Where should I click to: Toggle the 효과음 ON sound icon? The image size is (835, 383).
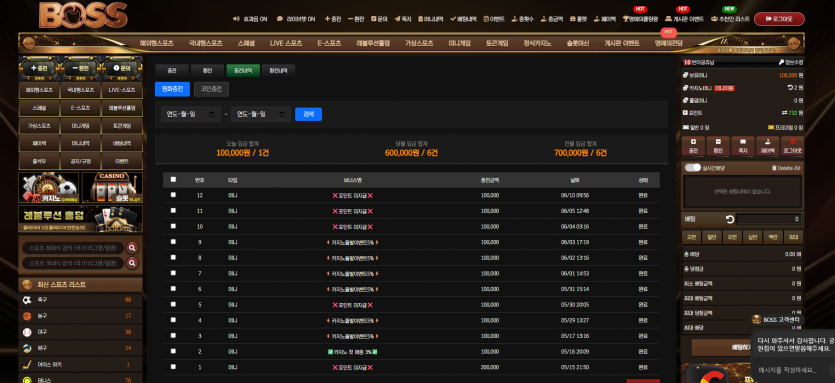pyautogui.click(x=236, y=19)
